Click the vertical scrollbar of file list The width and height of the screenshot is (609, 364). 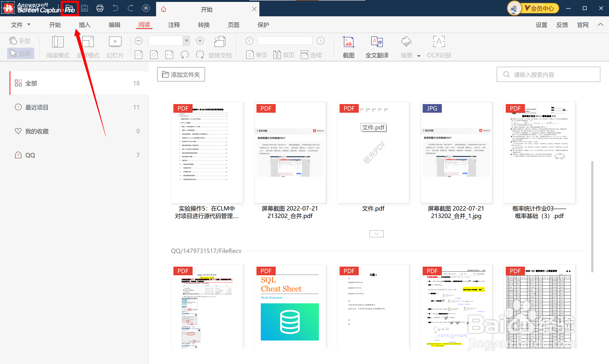pyautogui.click(x=592, y=216)
